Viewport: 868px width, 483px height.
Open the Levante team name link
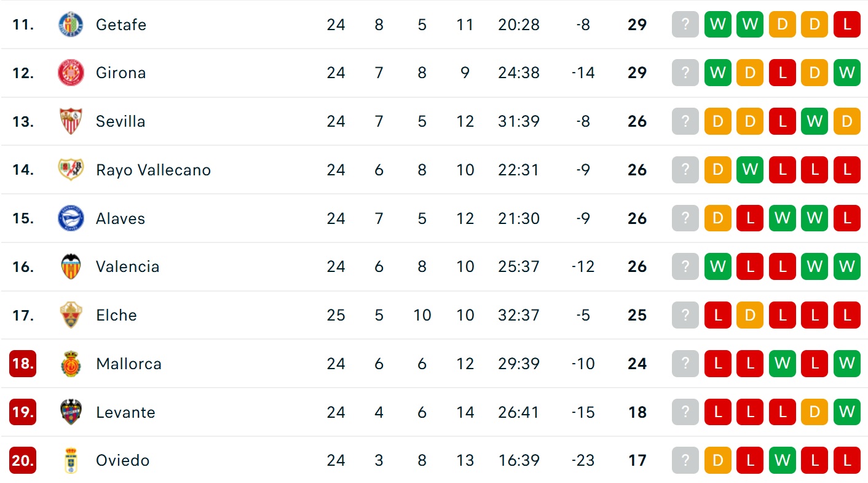point(125,412)
